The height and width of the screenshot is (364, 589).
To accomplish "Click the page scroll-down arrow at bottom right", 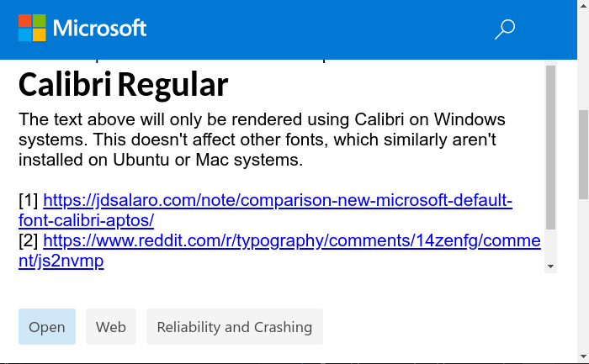I will tap(583, 356).
